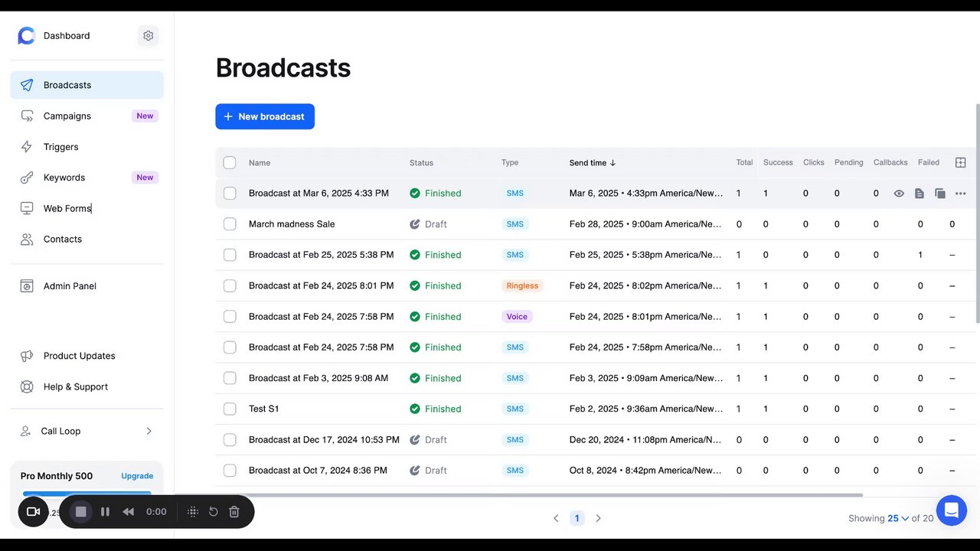Viewport: 980px width, 551px height.
Task: Open the chat support bubble icon
Action: pyautogui.click(x=952, y=510)
